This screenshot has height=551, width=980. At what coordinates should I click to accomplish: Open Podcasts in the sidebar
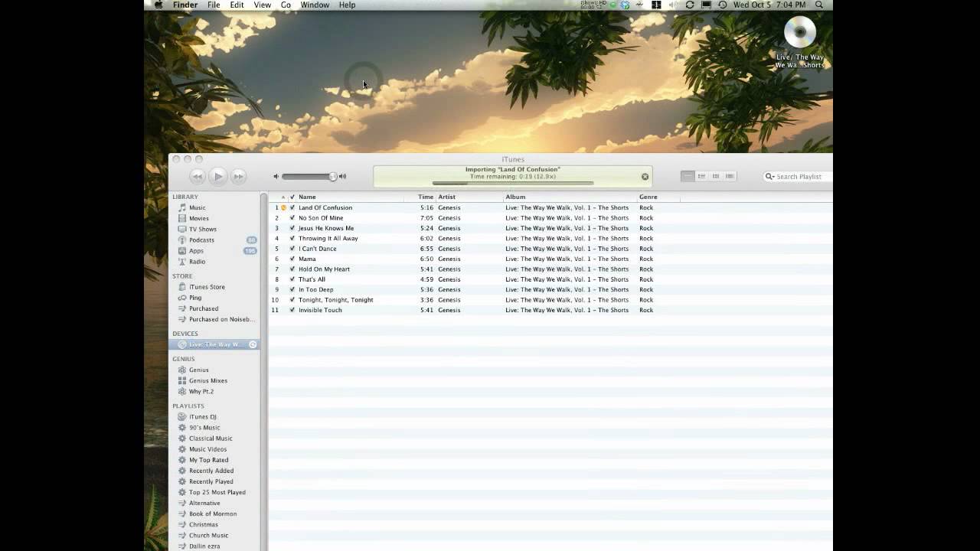point(201,240)
